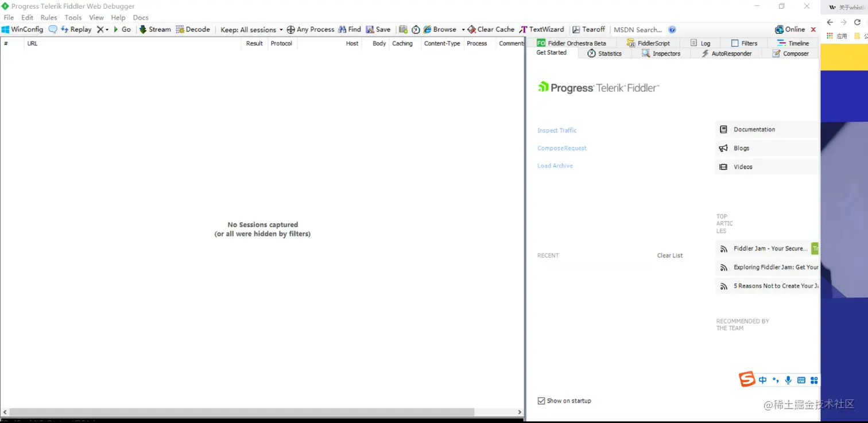Open the Help menu
Screen dimensions: 868x423
pos(118,17)
